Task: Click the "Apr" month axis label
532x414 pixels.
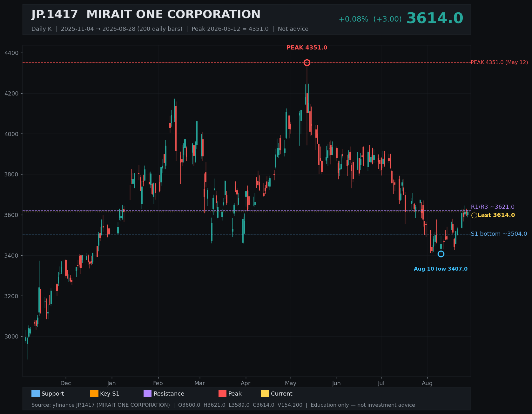Action: point(246,383)
